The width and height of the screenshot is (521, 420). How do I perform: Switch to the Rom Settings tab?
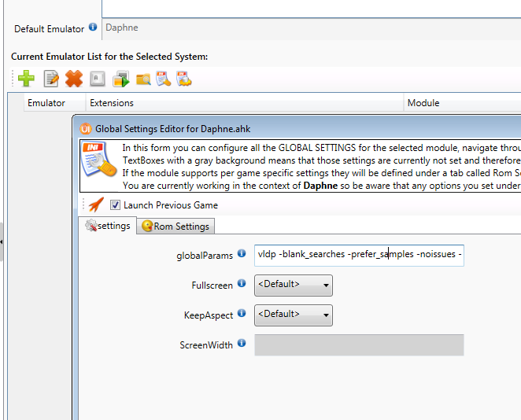pyautogui.click(x=176, y=227)
